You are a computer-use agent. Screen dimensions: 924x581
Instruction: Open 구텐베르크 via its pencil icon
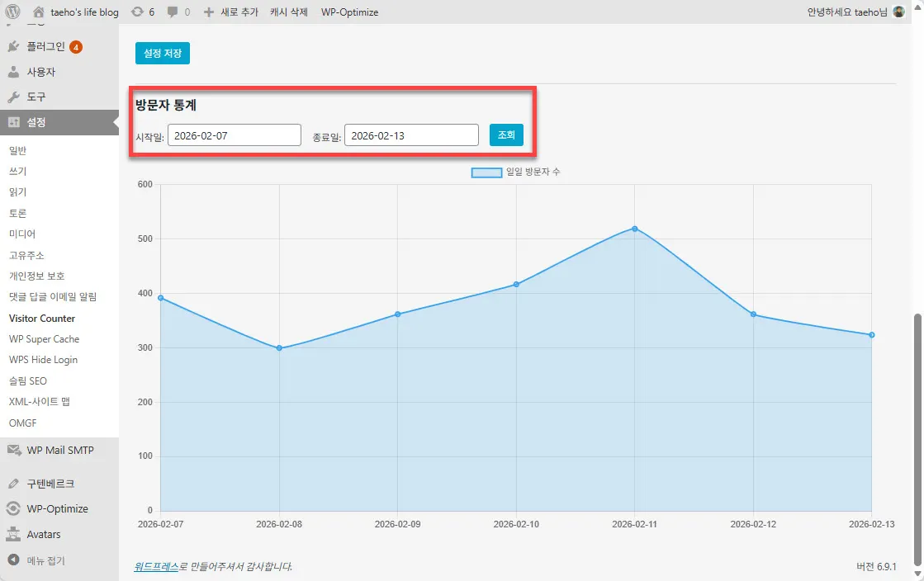15,483
